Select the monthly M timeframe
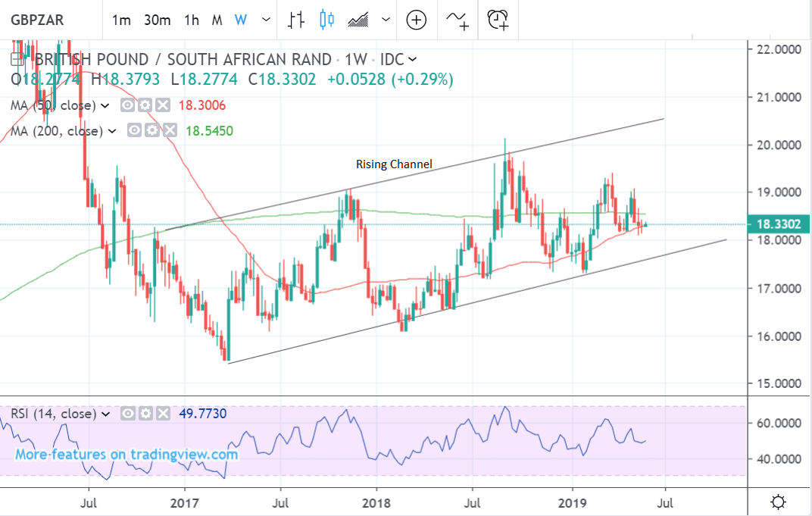The image size is (812, 516). 217,20
